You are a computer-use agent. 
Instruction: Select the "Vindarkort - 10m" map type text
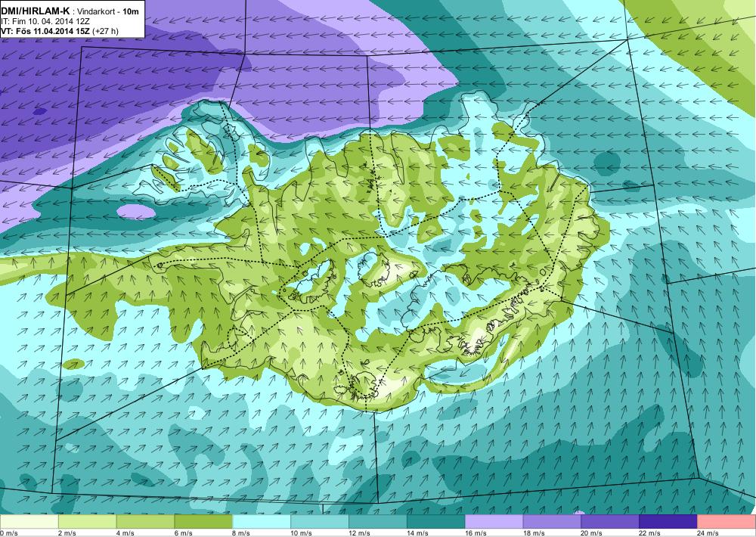(107, 11)
